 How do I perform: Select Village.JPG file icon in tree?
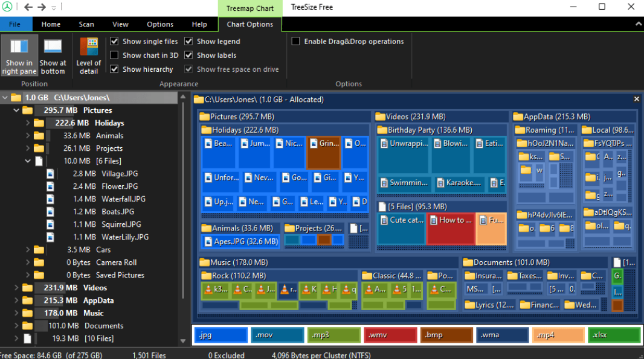(x=50, y=174)
